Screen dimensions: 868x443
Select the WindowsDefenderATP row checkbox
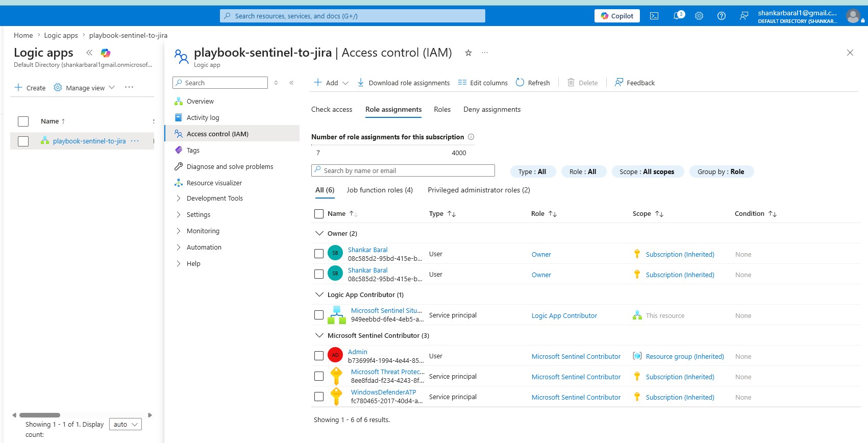(319, 397)
